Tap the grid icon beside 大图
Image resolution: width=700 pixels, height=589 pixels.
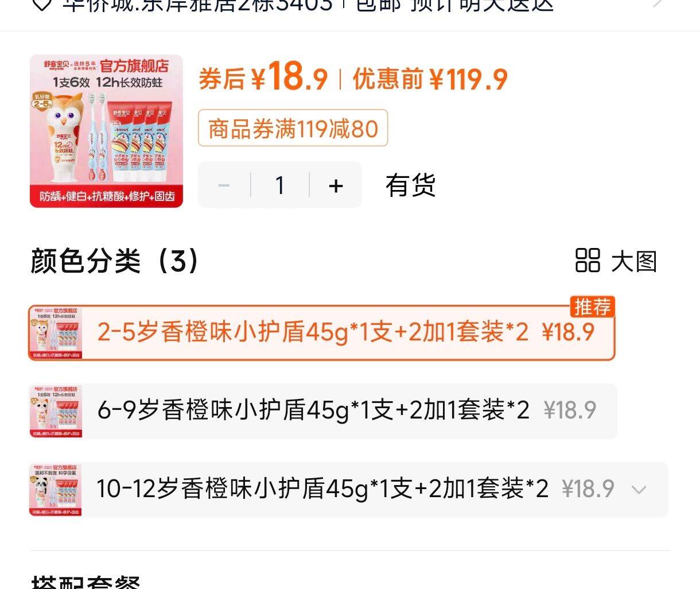[588, 261]
